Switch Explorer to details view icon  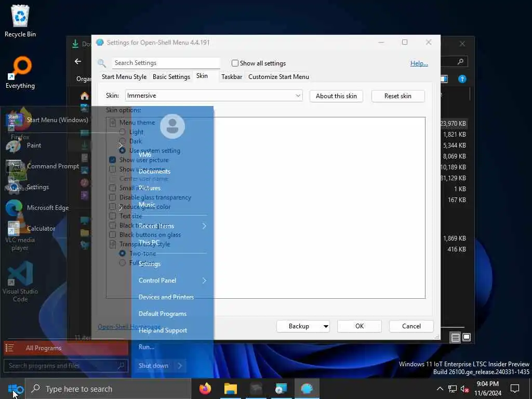455,337
